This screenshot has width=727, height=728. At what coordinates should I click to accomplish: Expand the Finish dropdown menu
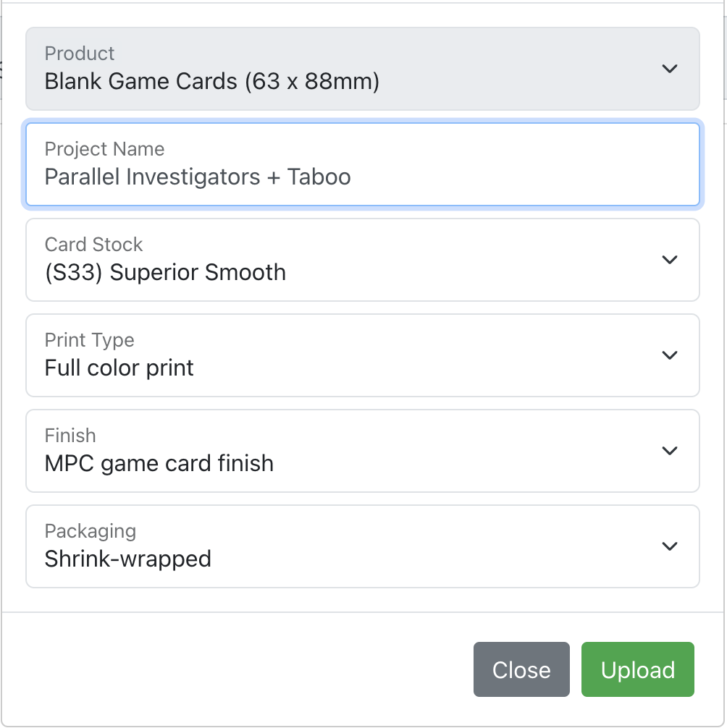point(362,451)
